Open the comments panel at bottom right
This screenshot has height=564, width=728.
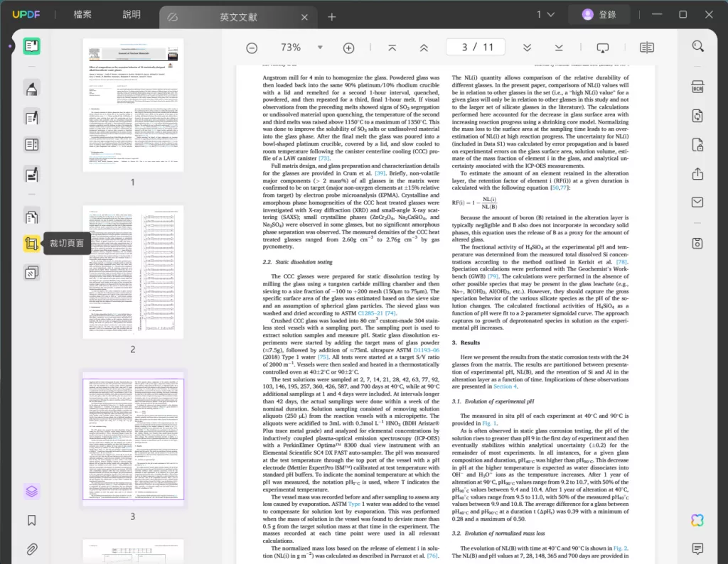point(697,548)
